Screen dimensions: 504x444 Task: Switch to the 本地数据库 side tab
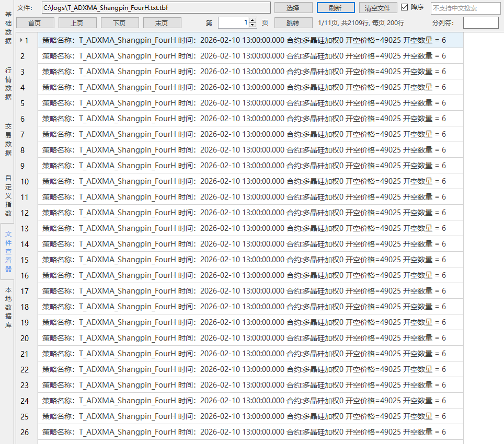[x=8, y=307]
